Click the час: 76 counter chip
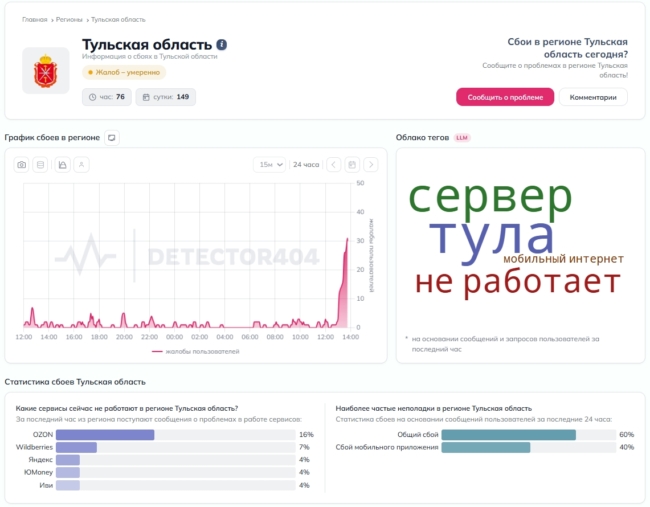This screenshot has width=650, height=507. click(107, 97)
